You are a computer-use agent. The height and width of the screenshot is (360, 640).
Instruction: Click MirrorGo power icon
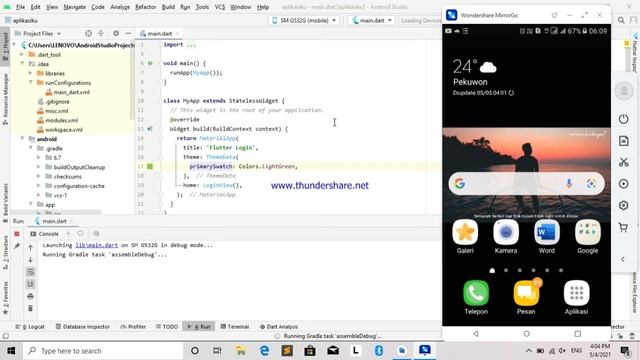click(x=623, y=119)
